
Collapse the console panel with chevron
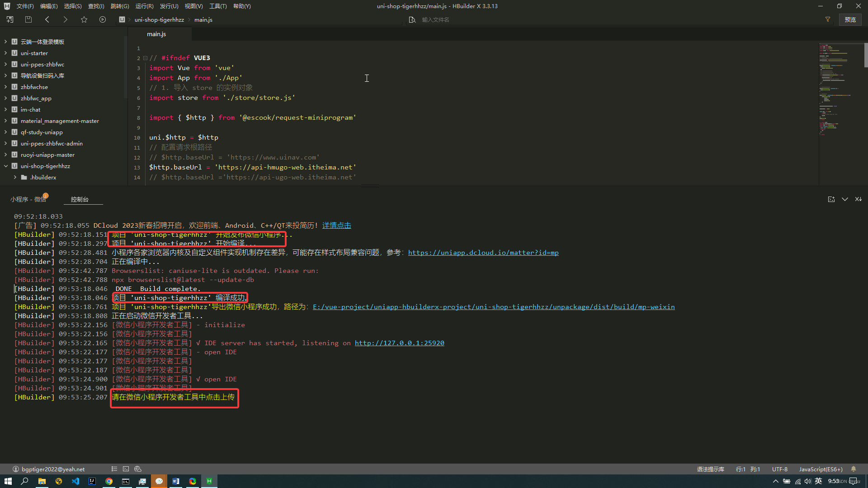(x=845, y=199)
